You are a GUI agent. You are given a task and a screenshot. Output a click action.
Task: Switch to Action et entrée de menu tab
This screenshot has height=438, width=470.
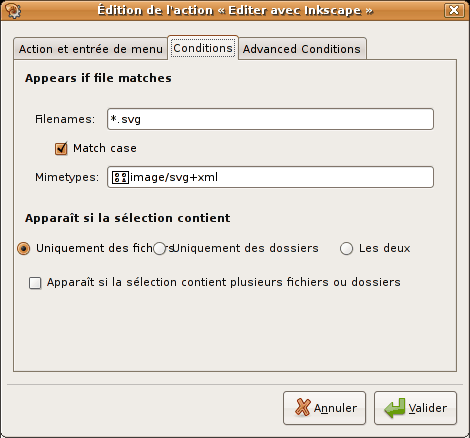coord(91,49)
